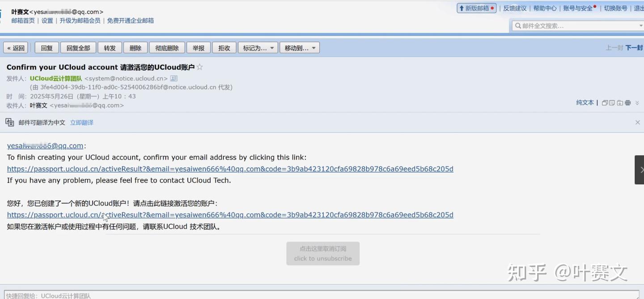Viewport: 644px width, 299px height.
Task: Go to next email 下一封
Action: tap(634, 47)
